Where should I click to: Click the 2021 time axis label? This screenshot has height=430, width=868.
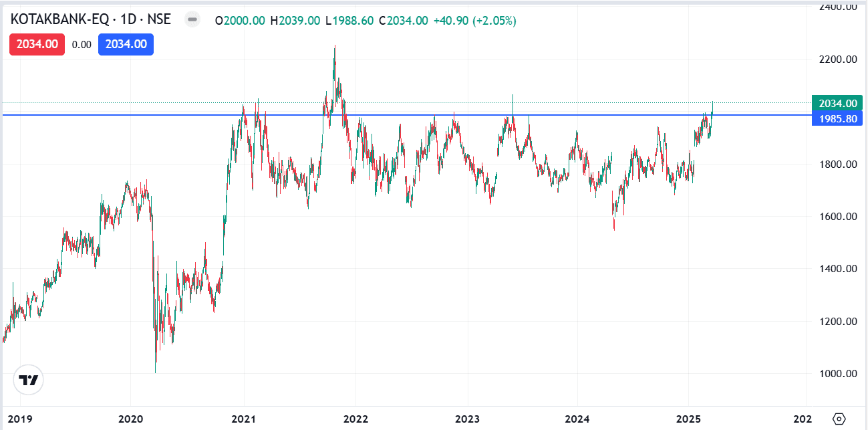click(243, 419)
